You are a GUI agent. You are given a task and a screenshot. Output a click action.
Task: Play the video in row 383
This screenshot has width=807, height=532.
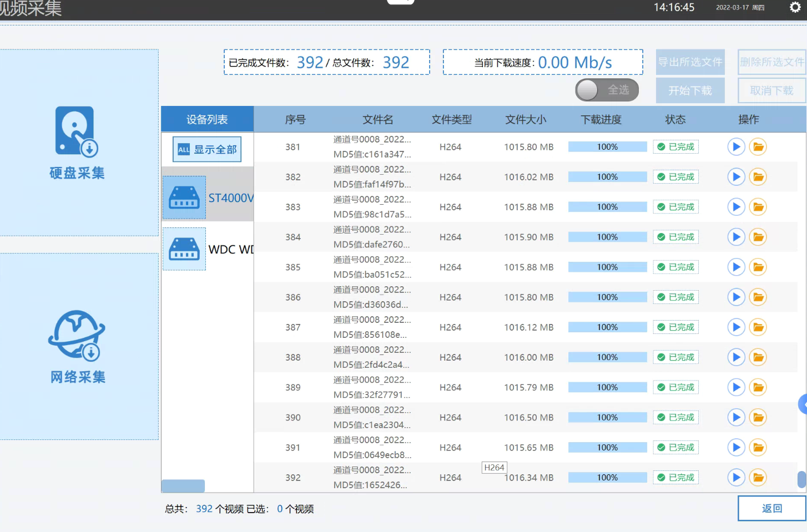tap(736, 207)
